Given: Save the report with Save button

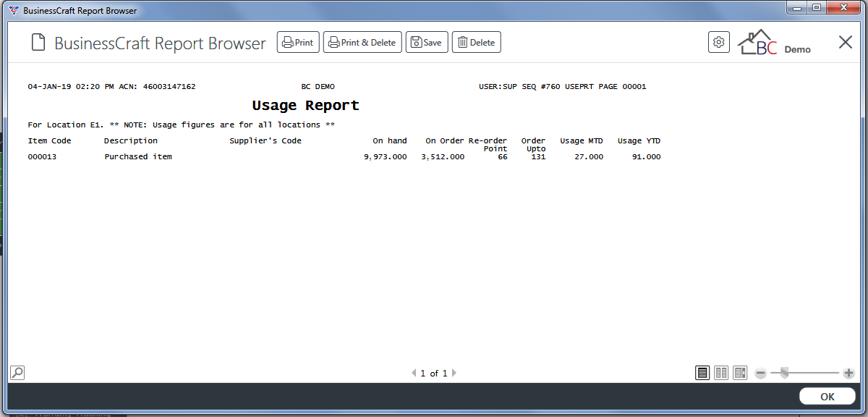Looking at the screenshot, I should (427, 42).
